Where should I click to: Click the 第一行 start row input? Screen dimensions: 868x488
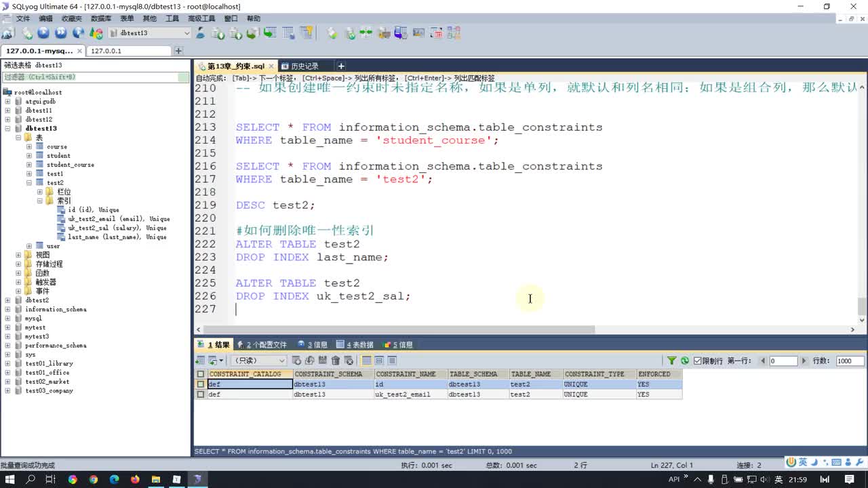click(x=783, y=361)
